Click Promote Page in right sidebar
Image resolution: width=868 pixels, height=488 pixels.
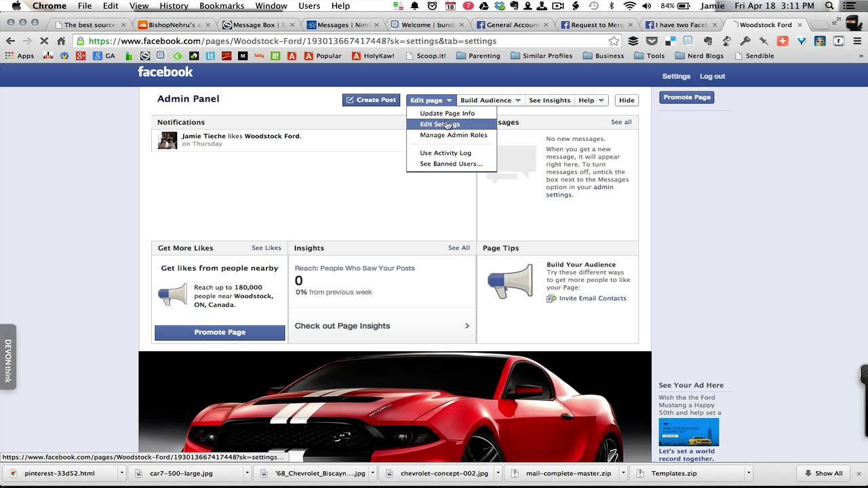point(687,97)
